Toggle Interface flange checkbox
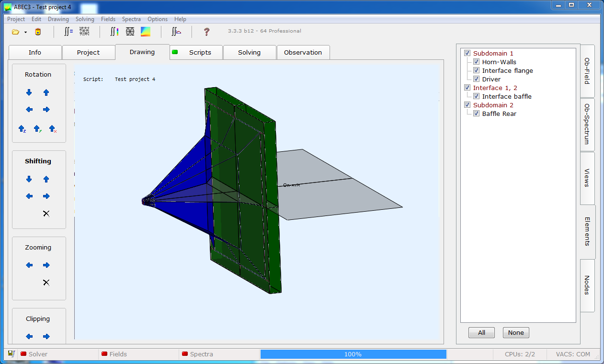 point(477,70)
